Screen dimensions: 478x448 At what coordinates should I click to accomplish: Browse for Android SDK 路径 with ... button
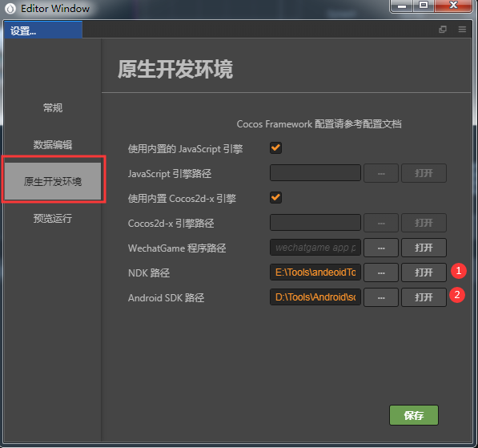click(381, 297)
